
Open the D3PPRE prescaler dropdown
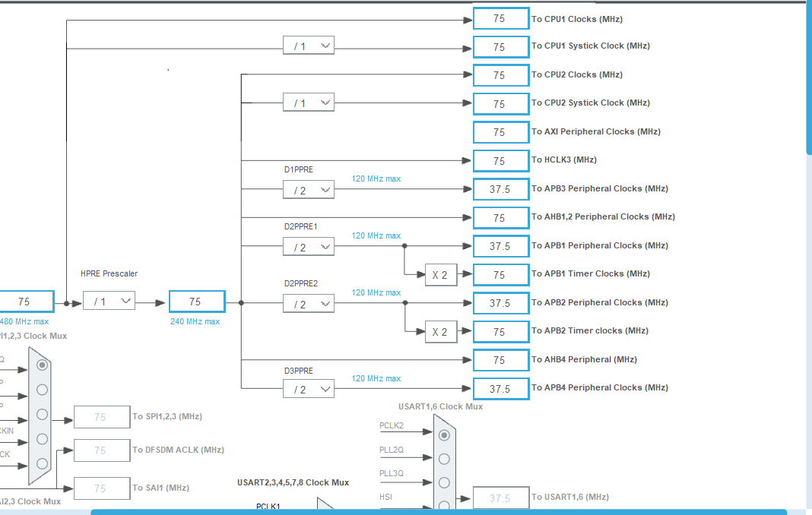coord(309,388)
